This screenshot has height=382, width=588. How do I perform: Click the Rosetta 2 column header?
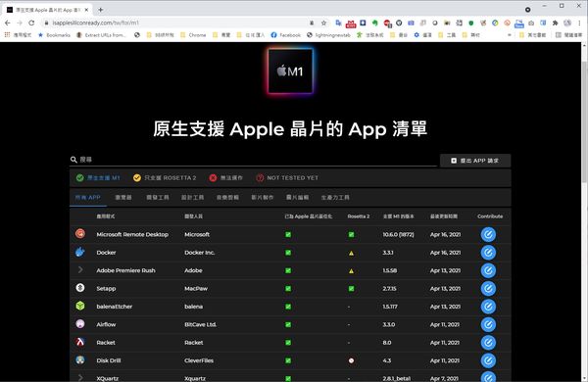tap(358, 216)
